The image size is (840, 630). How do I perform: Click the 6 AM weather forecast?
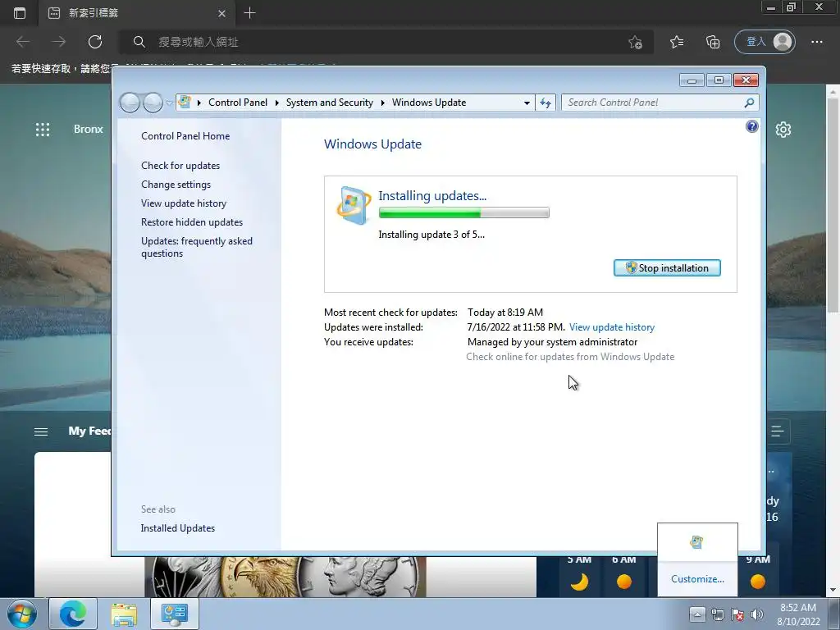[x=624, y=575]
